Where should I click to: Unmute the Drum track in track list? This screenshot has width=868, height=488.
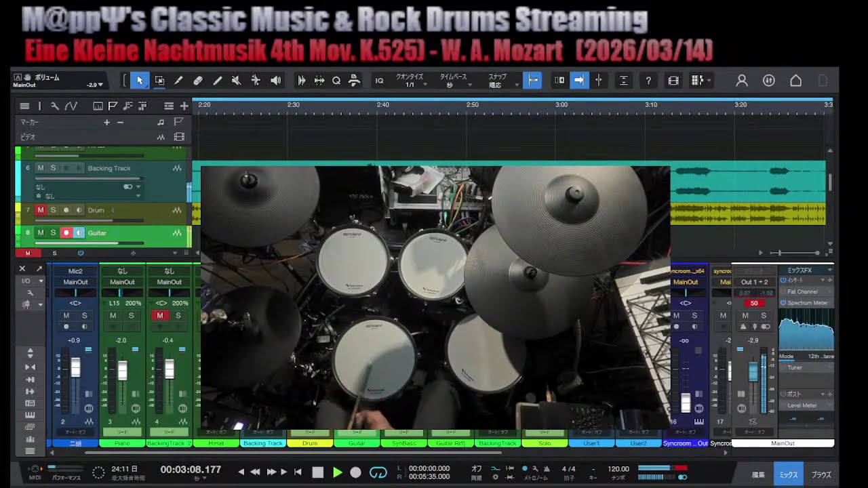point(40,210)
